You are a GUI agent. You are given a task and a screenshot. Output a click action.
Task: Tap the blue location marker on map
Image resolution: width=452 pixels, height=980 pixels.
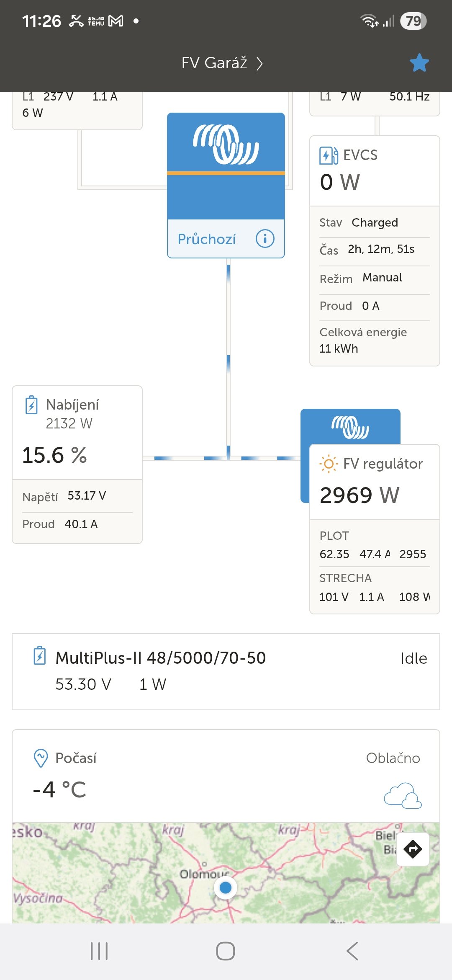(x=226, y=887)
